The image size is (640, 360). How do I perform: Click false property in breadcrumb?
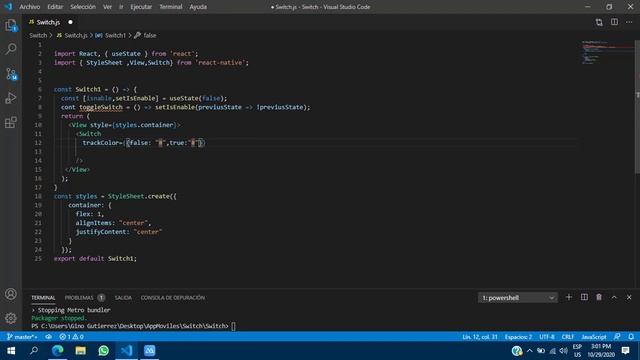pyautogui.click(x=150, y=36)
